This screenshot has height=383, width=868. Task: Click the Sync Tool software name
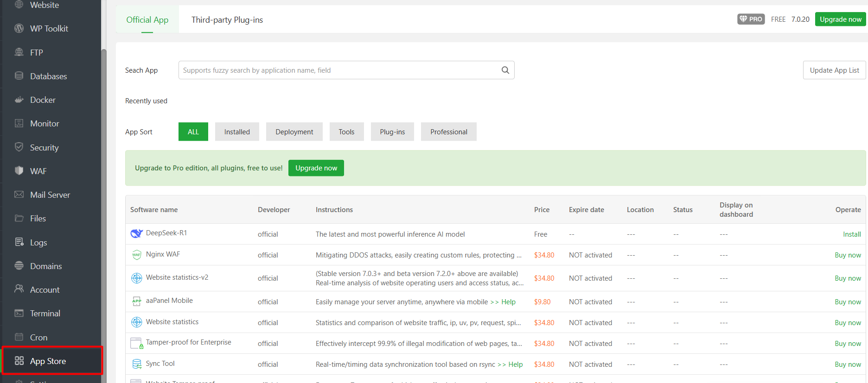pyautogui.click(x=160, y=364)
